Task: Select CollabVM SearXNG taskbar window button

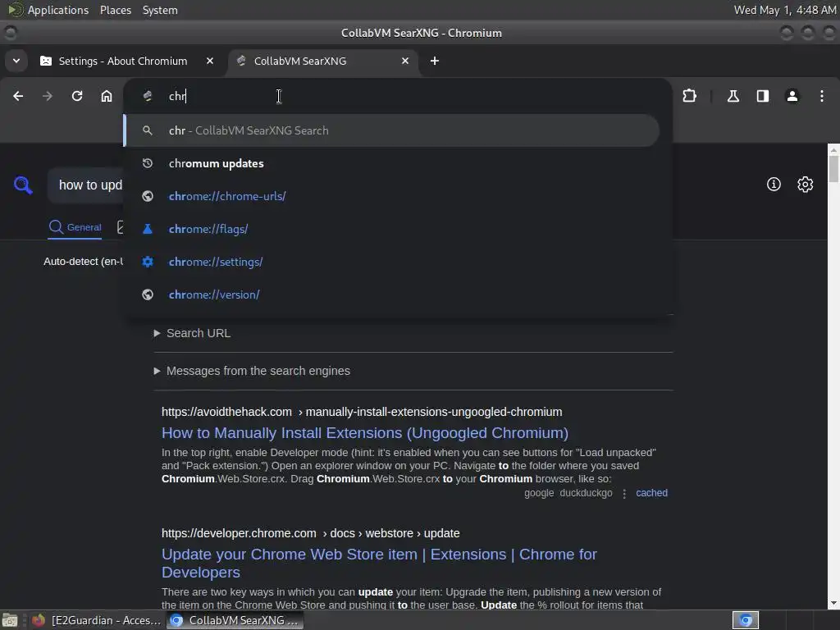Action: [x=234, y=620]
